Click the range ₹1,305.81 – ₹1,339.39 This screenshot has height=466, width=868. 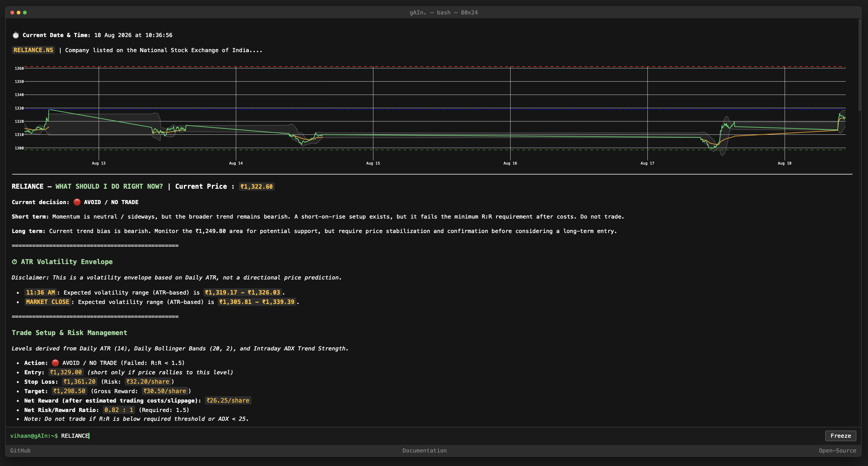(x=257, y=302)
